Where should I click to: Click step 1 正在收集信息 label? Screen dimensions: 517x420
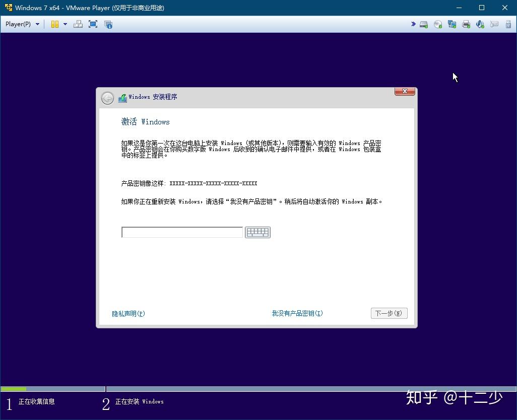pos(37,401)
